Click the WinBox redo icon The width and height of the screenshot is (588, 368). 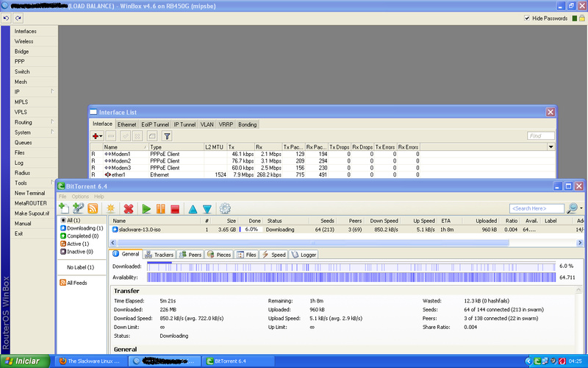[18, 18]
